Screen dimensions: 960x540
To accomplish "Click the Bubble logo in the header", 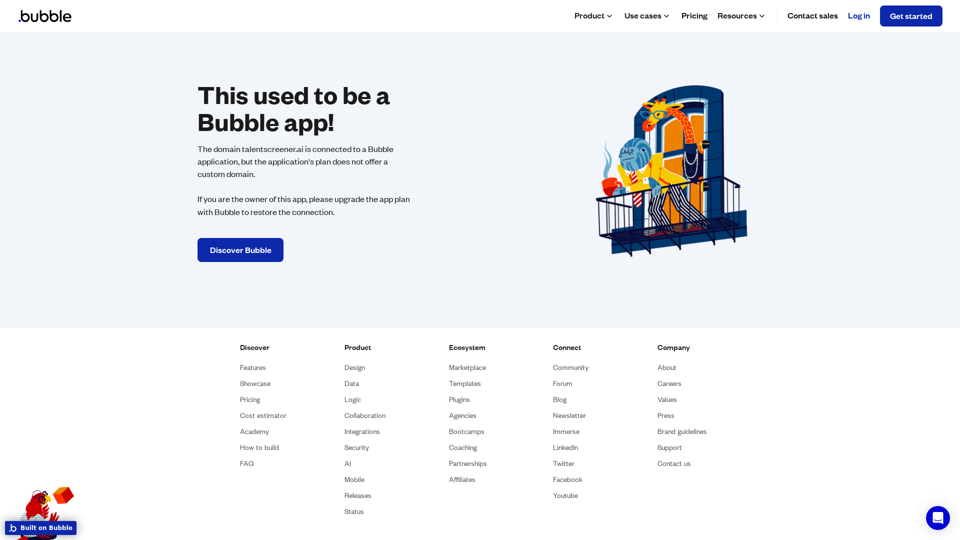I will point(45,16).
